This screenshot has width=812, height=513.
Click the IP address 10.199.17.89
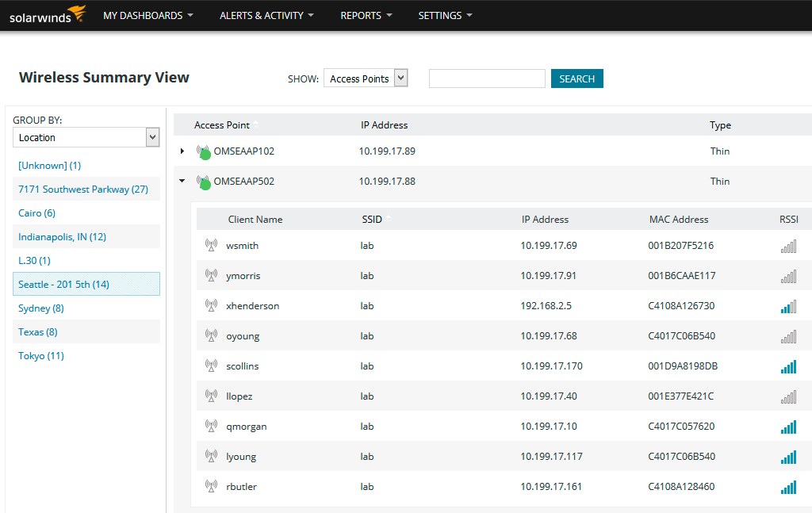[x=387, y=151]
